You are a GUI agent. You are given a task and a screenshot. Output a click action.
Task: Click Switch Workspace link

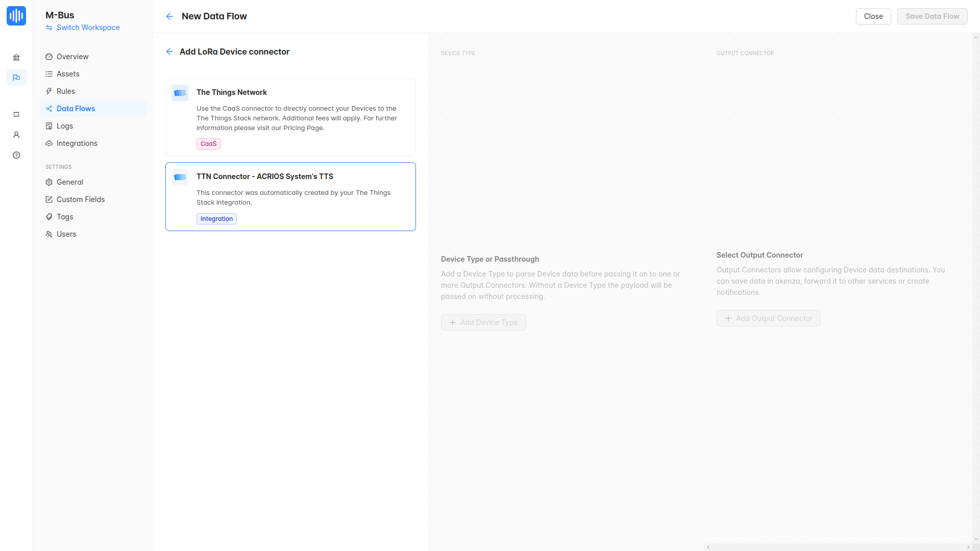pyautogui.click(x=88, y=28)
